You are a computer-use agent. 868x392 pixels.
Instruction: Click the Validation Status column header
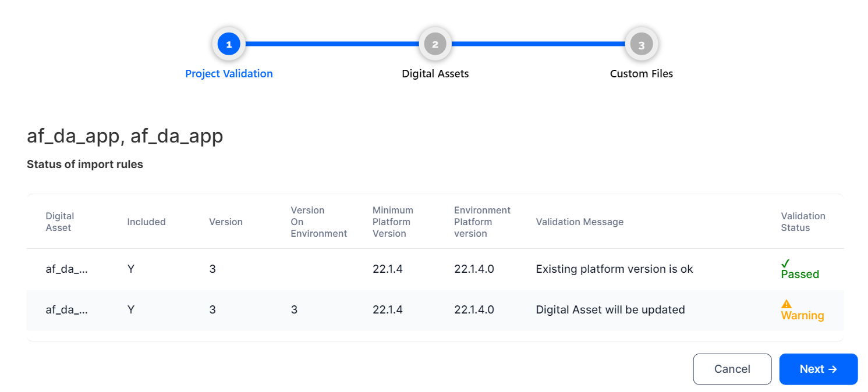tap(803, 222)
